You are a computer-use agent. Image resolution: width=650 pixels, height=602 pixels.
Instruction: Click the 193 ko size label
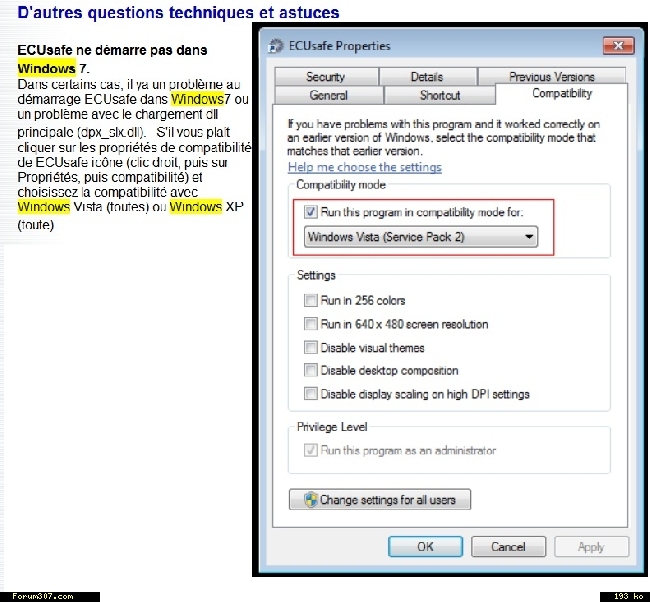click(x=628, y=596)
